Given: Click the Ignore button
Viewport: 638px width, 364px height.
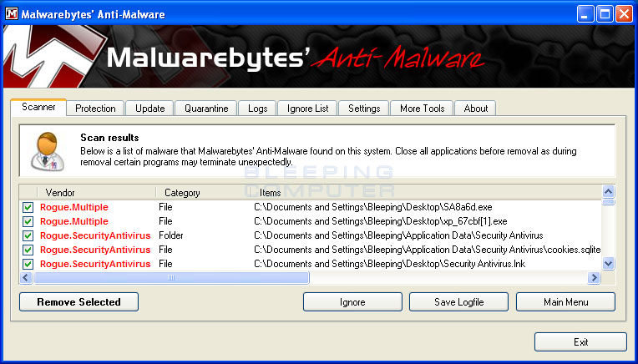Looking at the screenshot, I should click(x=352, y=301).
